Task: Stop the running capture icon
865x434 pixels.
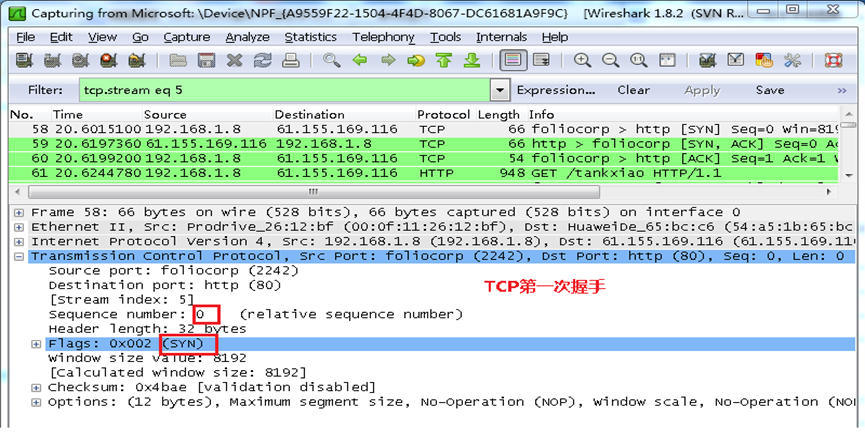Action: click(x=109, y=60)
